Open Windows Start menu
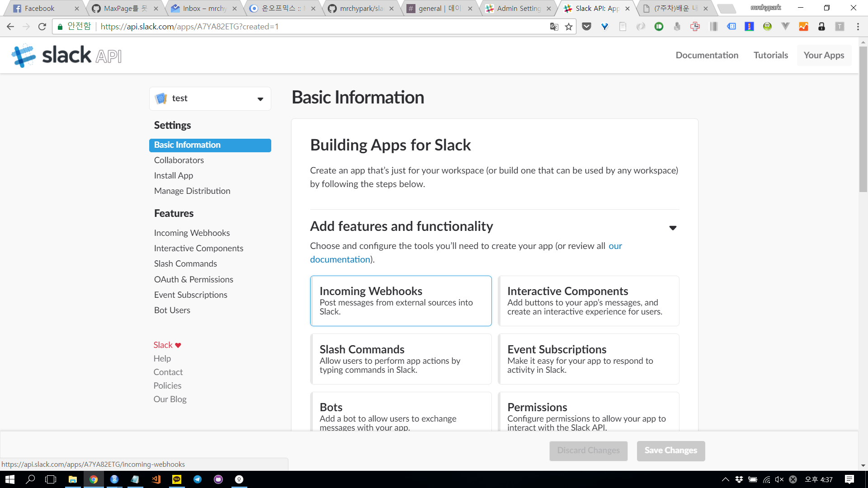The image size is (868, 488). click(9, 479)
